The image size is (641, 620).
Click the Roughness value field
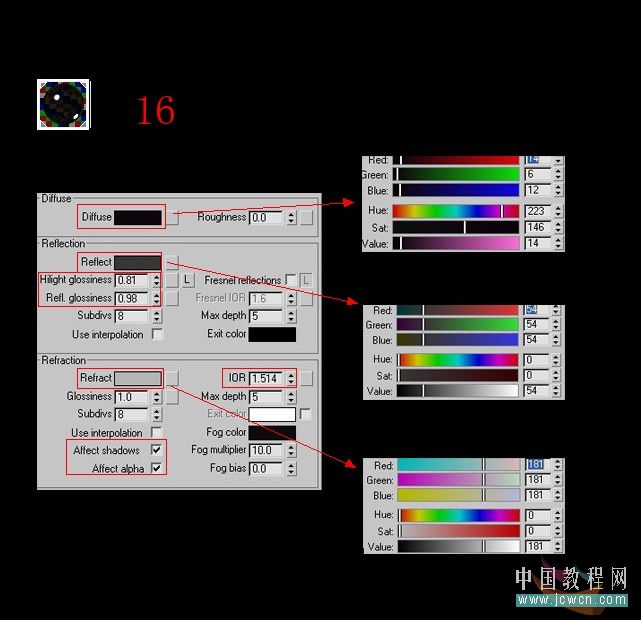coord(266,217)
